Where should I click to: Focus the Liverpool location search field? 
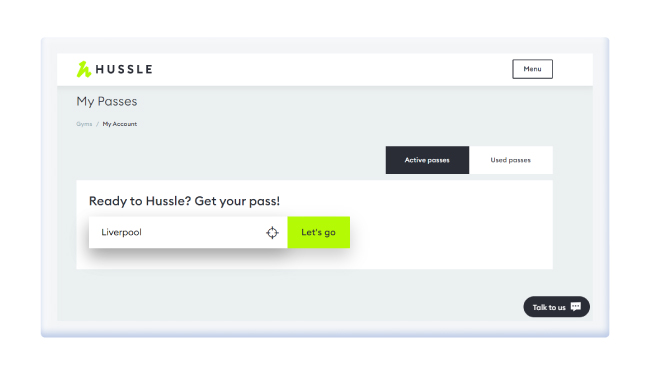188,232
